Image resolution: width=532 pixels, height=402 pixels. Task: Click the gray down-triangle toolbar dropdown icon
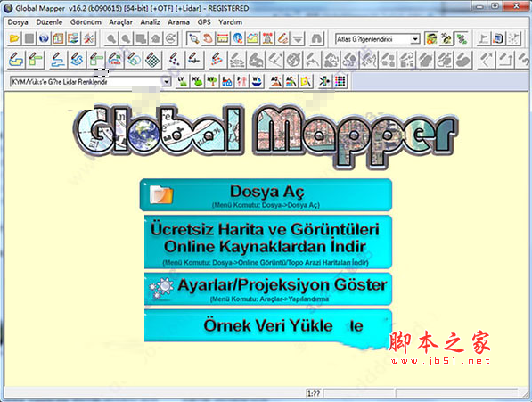tap(298, 38)
